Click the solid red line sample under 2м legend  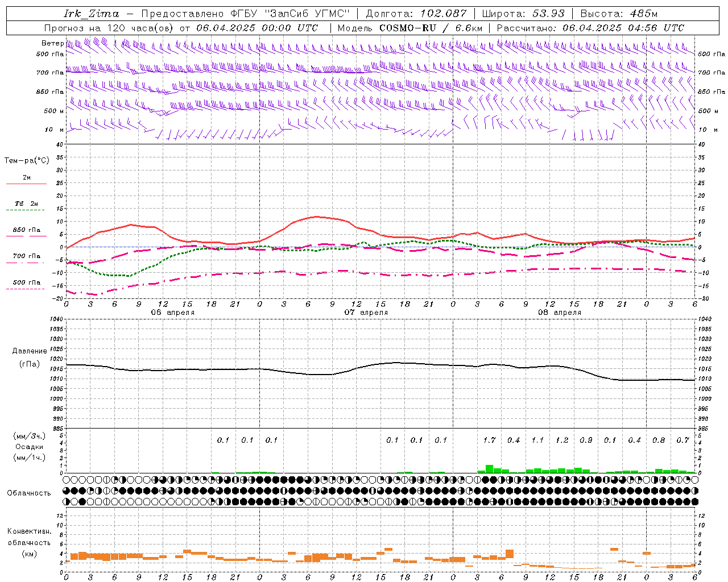click(x=27, y=184)
